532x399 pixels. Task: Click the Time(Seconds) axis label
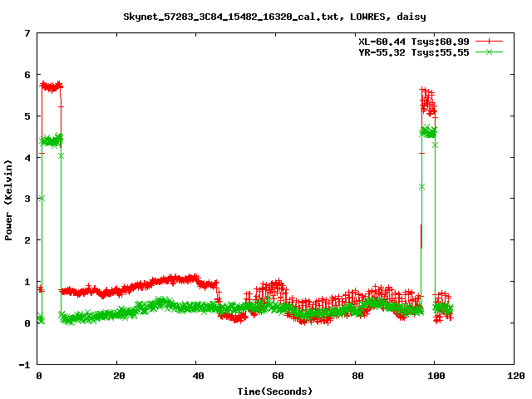275,392
